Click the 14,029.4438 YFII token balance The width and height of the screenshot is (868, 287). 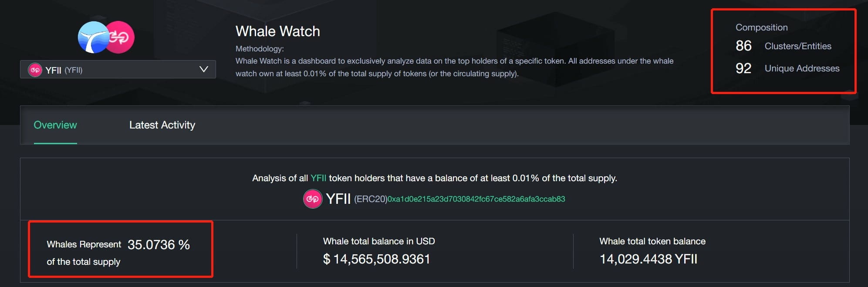(x=648, y=259)
